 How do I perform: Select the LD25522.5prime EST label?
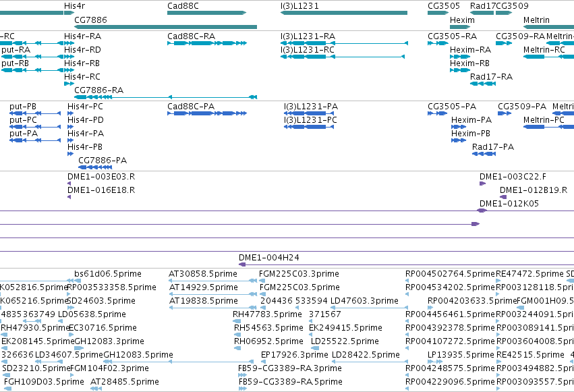click(345, 342)
